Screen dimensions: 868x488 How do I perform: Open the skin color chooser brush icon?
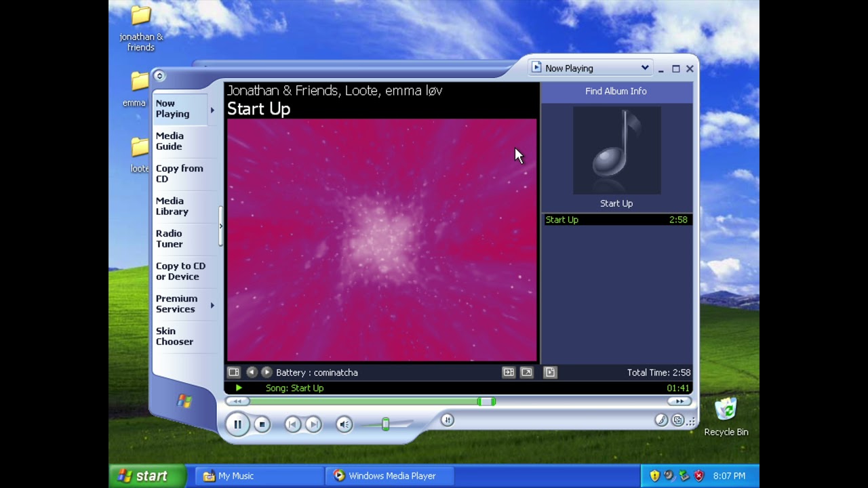661,420
